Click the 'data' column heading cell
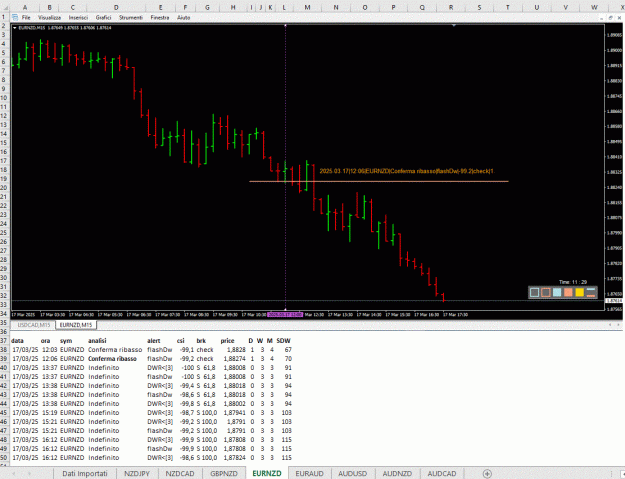625x479 pixels. point(17,341)
